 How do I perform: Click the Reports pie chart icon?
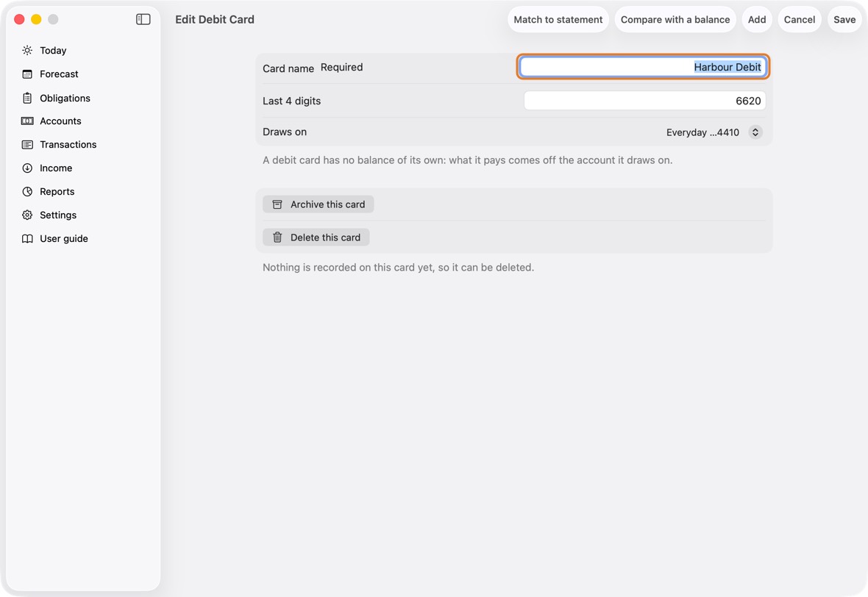click(27, 191)
